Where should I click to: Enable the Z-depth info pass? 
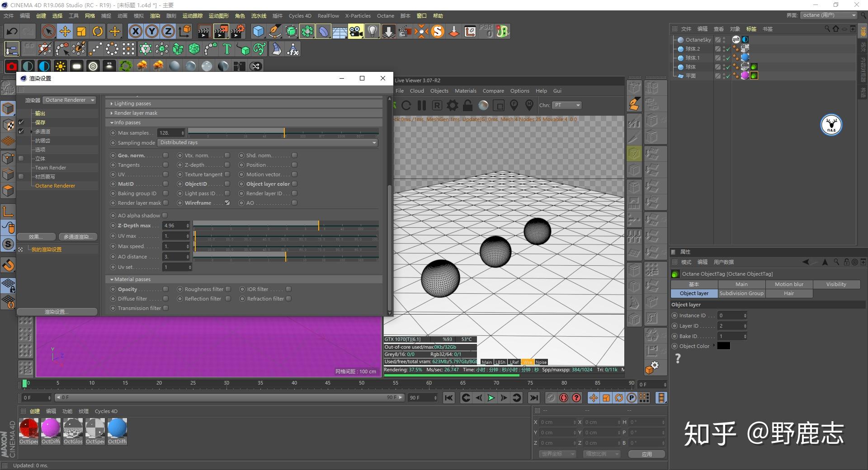(x=227, y=165)
